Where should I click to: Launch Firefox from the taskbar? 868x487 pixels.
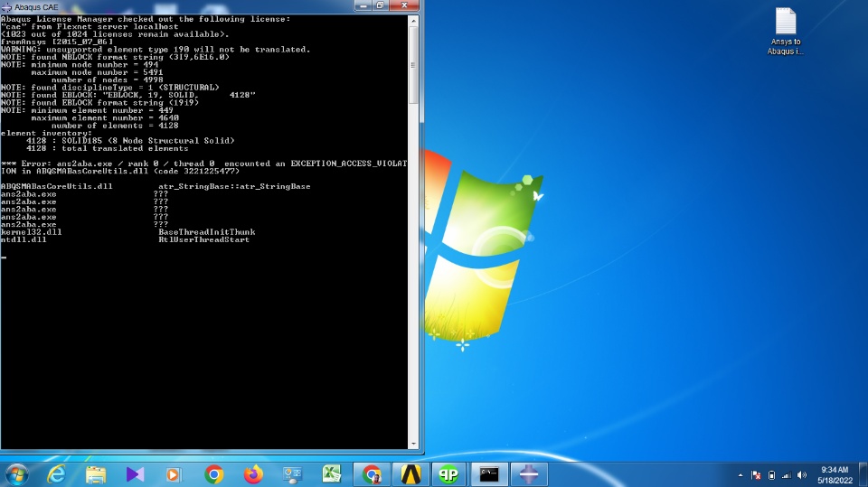(x=253, y=474)
